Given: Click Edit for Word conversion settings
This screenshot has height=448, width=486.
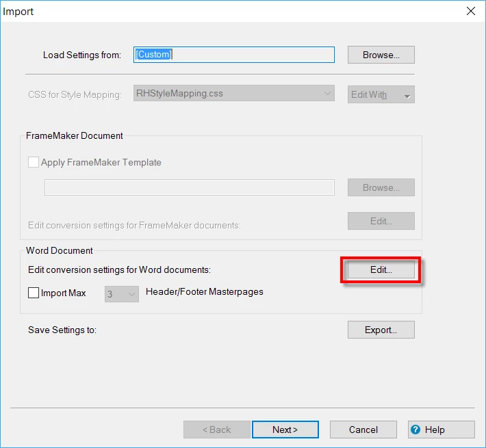Looking at the screenshot, I should coord(381,269).
